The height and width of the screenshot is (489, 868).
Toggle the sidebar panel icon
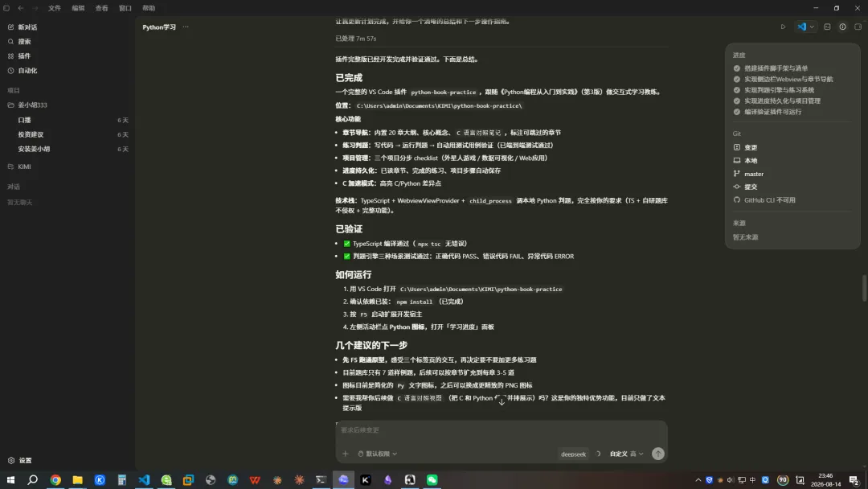(x=6, y=8)
